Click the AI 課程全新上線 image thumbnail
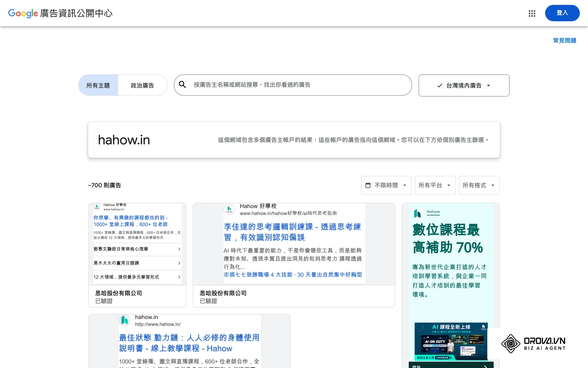 451,342
